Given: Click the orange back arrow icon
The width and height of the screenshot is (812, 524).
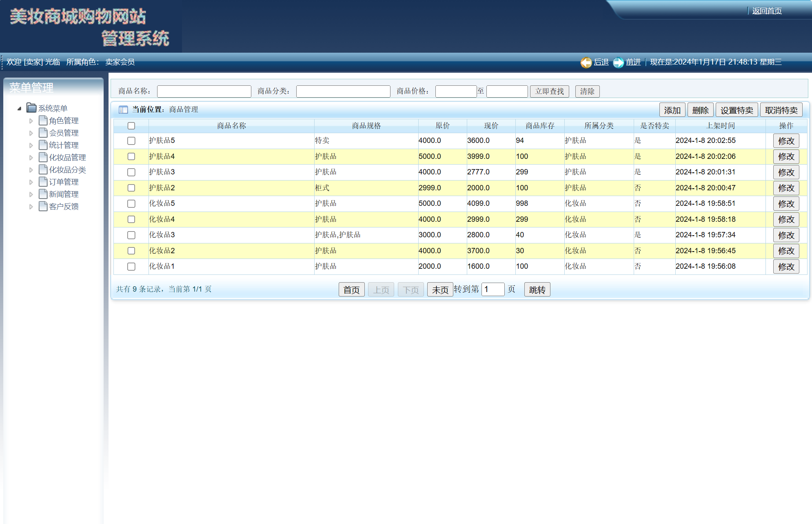Looking at the screenshot, I should coord(586,62).
